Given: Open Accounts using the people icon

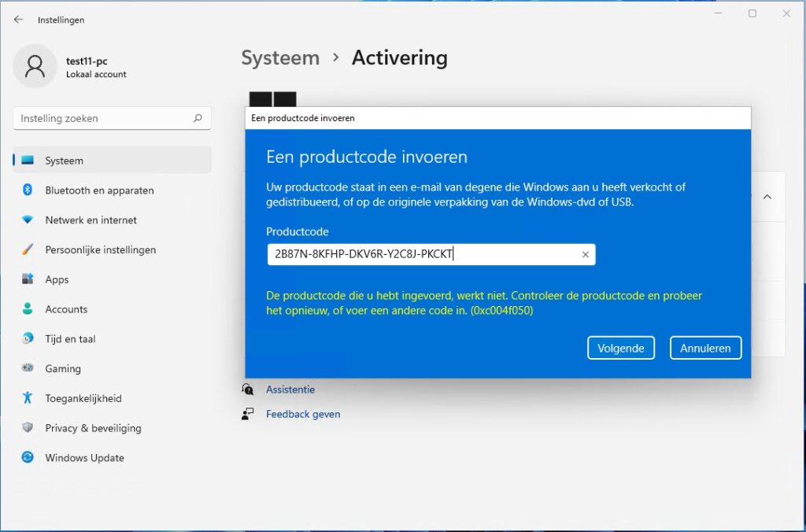Looking at the screenshot, I should [28, 309].
